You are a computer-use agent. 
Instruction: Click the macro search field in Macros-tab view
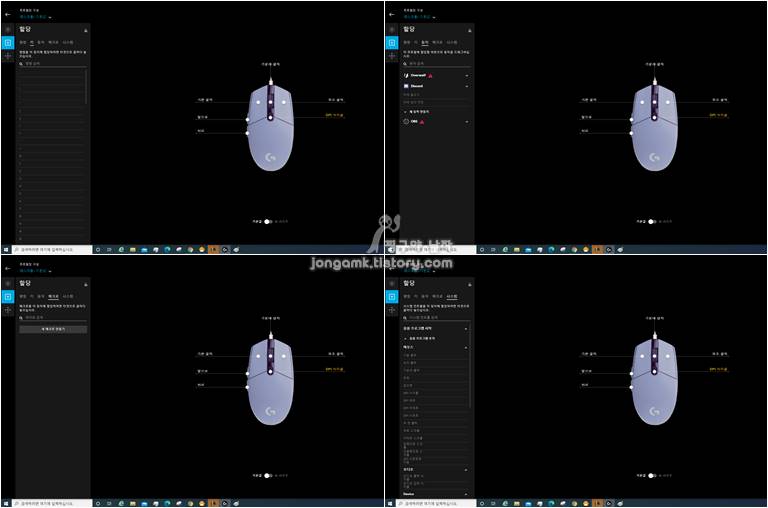[53, 317]
